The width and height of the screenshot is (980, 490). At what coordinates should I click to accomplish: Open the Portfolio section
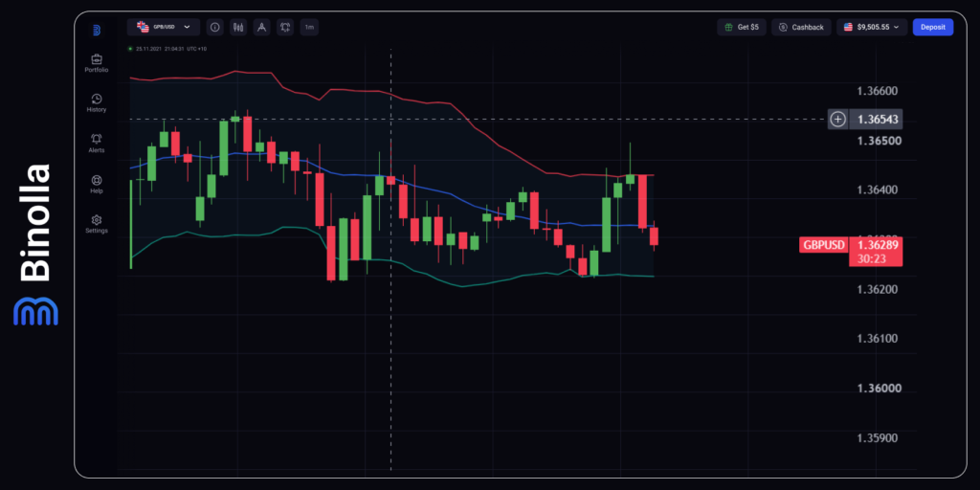point(97,63)
